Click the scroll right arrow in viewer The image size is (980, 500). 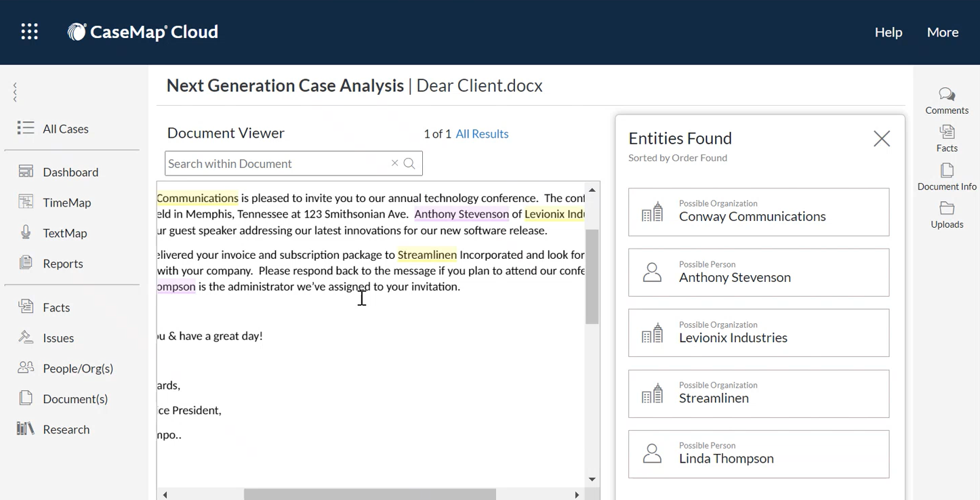click(577, 495)
